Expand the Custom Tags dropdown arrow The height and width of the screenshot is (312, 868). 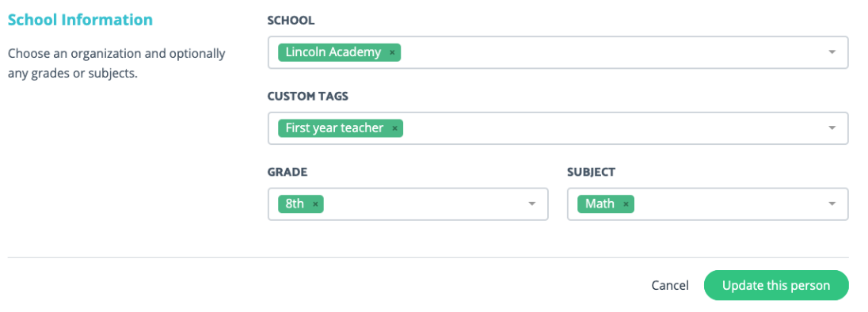(832, 127)
